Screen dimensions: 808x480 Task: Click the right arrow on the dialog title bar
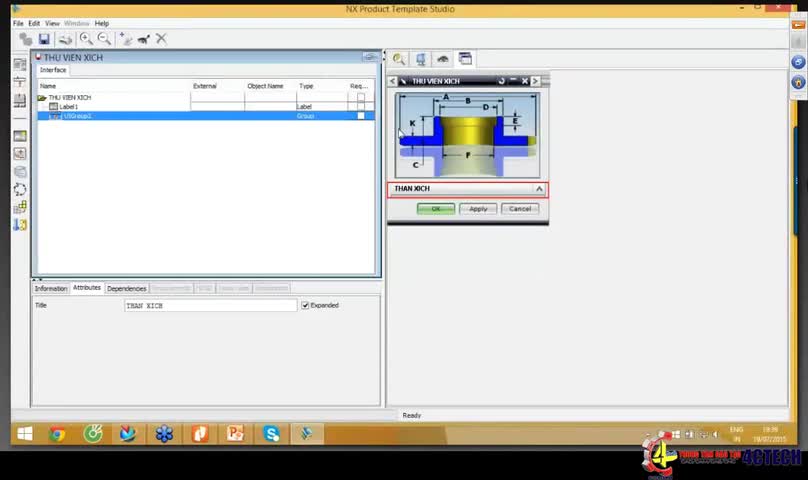click(535, 81)
